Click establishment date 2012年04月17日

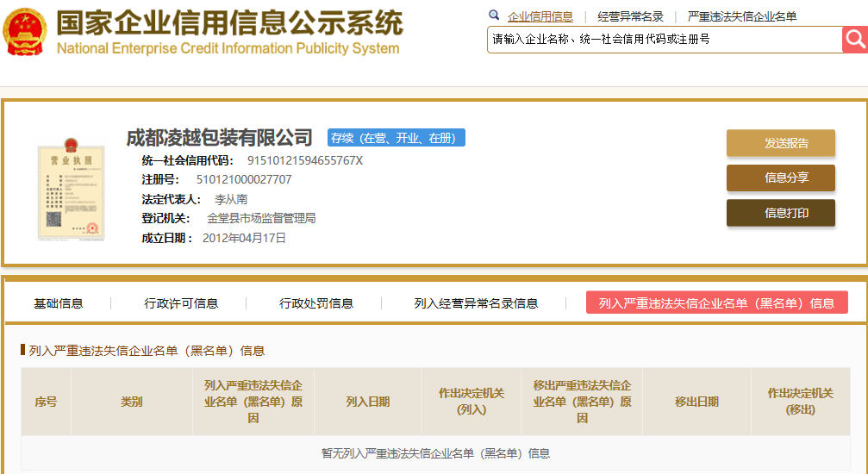pyautogui.click(x=244, y=238)
